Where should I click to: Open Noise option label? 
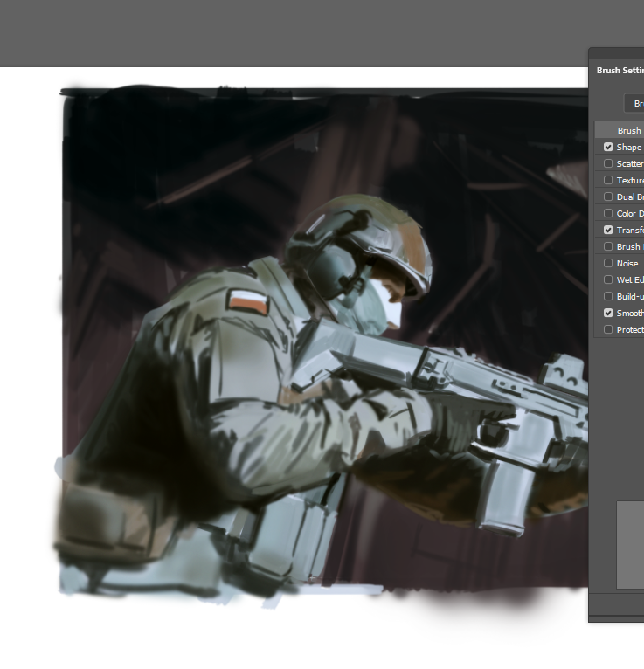click(627, 264)
